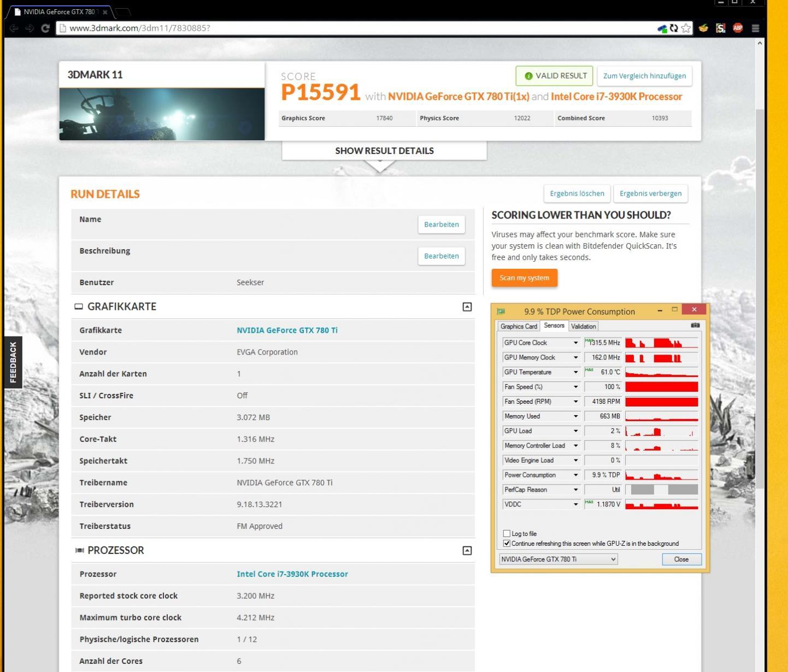Click the info icon in VALID RESULT badge
Screen dimensions: 788x672
(x=528, y=76)
